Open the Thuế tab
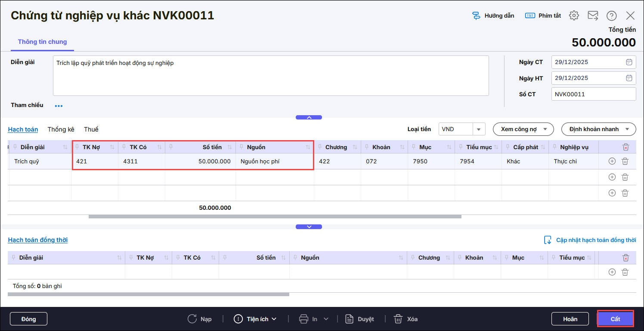This screenshot has height=331, width=644. (91, 129)
